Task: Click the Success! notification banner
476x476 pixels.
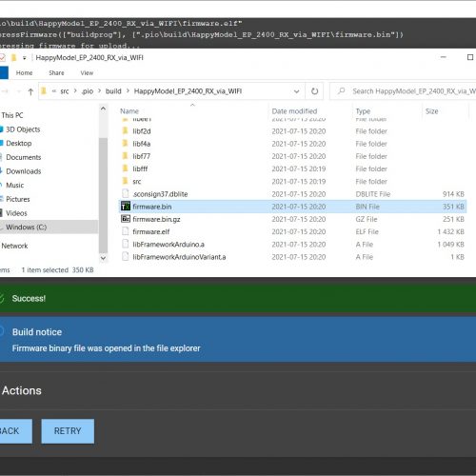Action: (x=238, y=298)
